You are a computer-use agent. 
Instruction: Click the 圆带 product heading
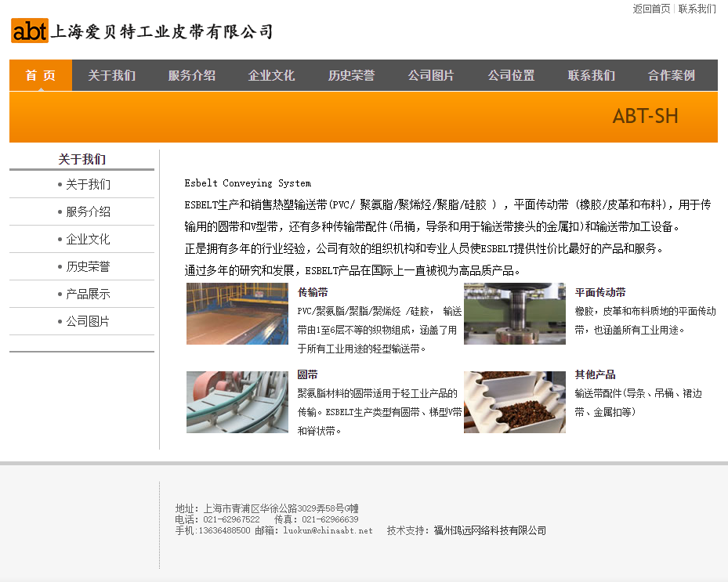[x=307, y=374]
